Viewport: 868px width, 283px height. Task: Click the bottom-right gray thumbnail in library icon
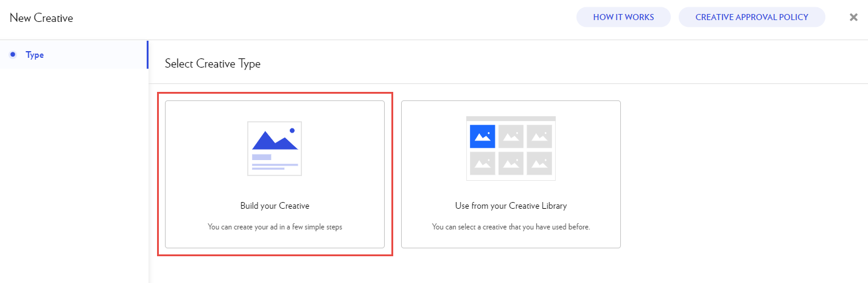click(x=539, y=163)
